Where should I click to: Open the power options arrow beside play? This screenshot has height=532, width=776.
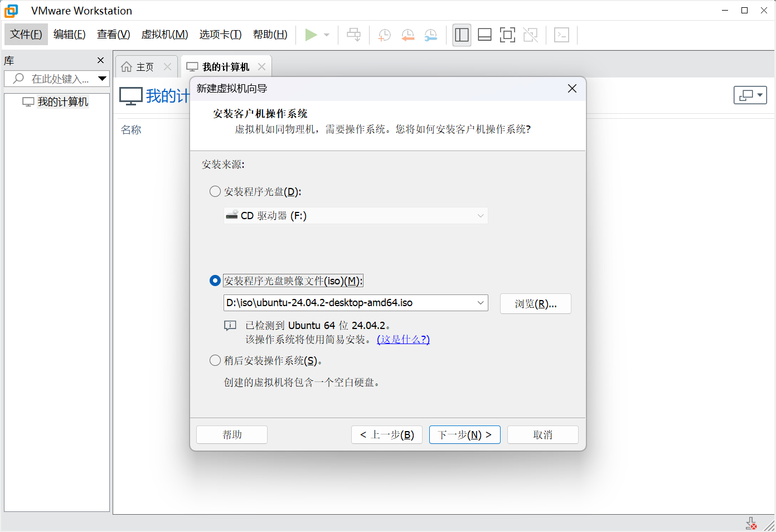pos(327,35)
